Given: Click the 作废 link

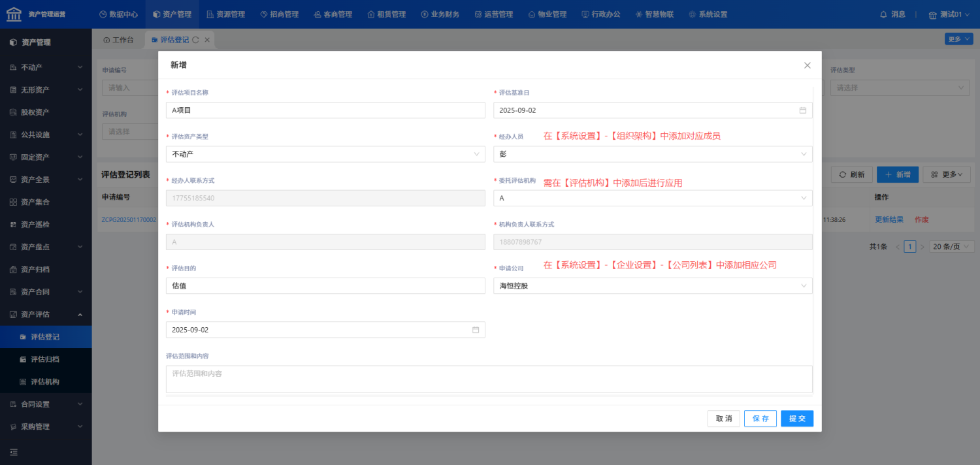Looking at the screenshot, I should tap(921, 219).
